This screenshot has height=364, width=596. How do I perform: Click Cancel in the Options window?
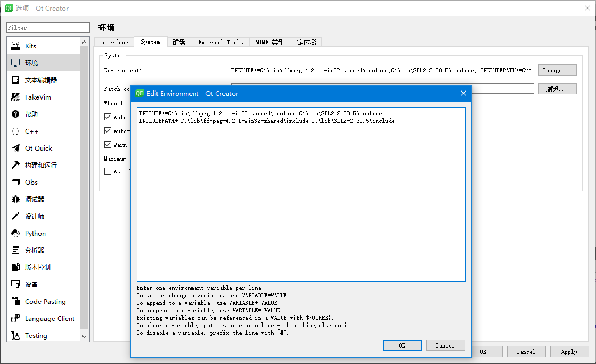(x=526, y=352)
